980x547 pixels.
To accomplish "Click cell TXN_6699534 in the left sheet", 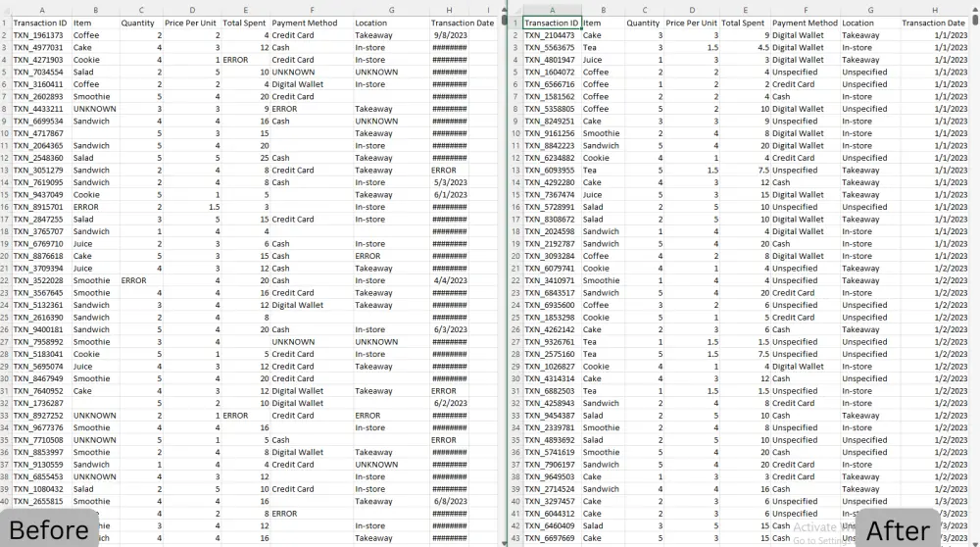I will coord(41,122).
